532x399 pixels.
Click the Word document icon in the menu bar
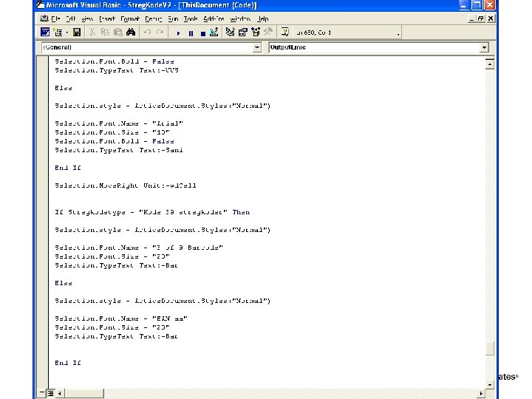[44, 18]
